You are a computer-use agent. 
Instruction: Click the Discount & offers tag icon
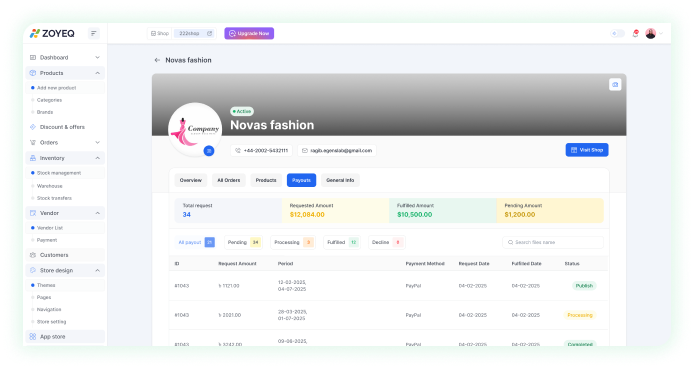(33, 127)
